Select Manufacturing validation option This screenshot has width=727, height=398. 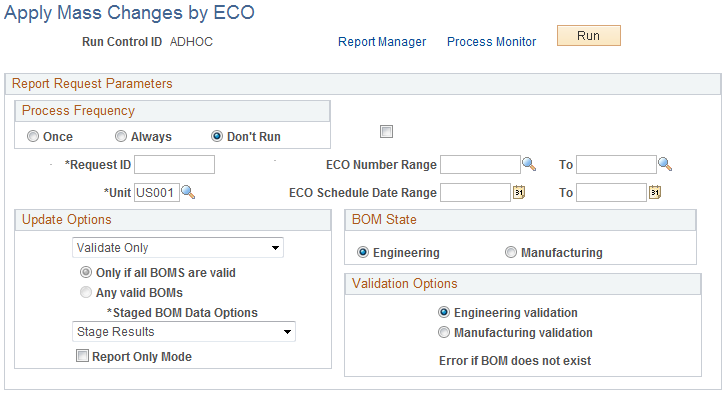(x=444, y=332)
